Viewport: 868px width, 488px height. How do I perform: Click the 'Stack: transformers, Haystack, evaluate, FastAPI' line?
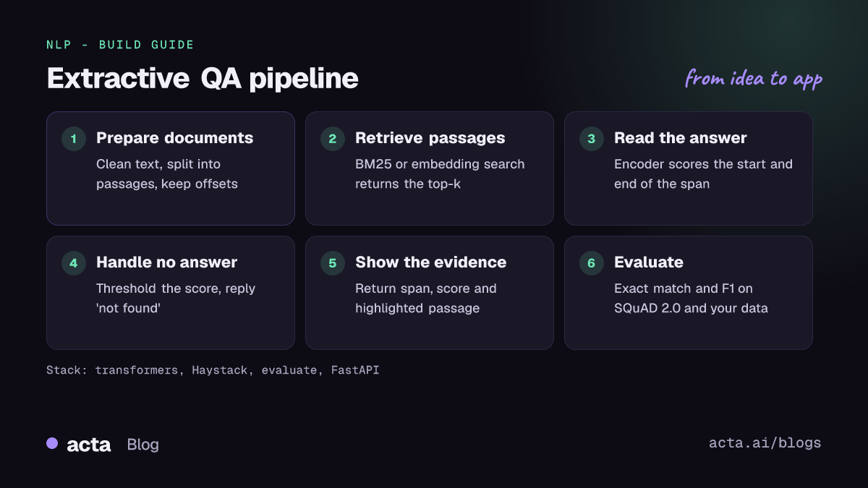(x=213, y=370)
